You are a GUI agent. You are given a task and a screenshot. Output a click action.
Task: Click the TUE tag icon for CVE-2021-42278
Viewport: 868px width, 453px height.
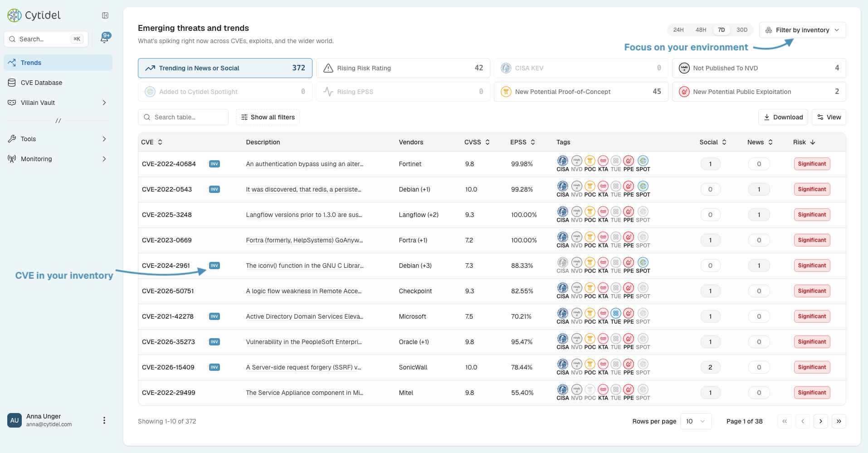616,313
